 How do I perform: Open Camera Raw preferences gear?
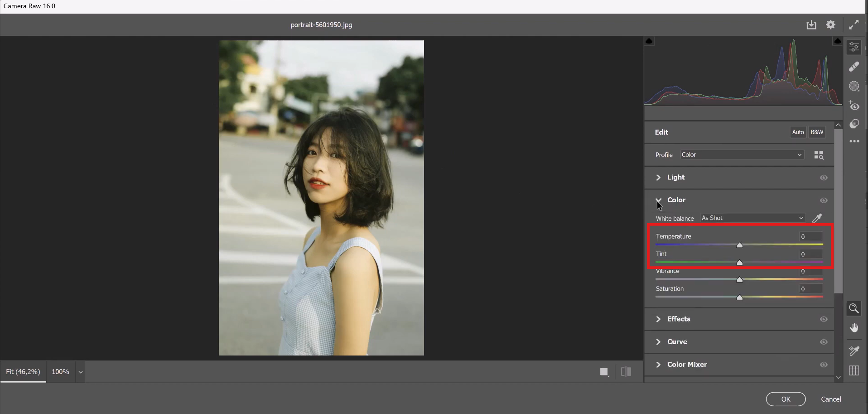pos(830,25)
